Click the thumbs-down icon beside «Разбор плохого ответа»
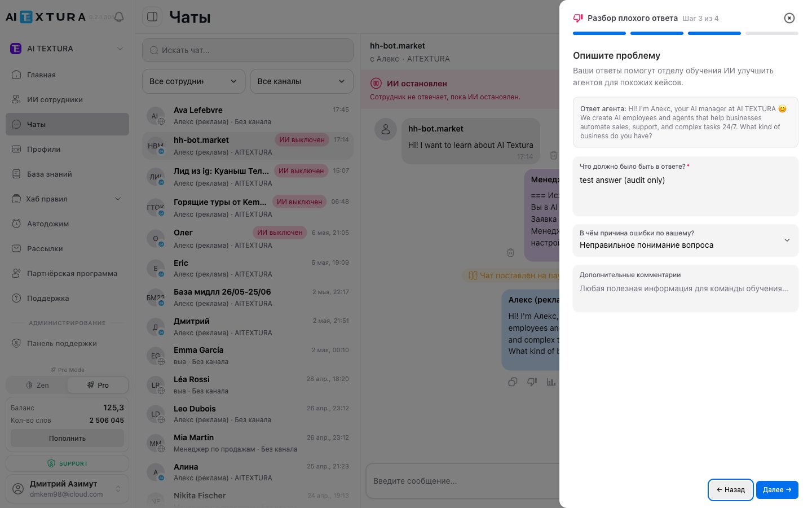Image resolution: width=812 pixels, height=508 pixels. [x=578, y=18]
